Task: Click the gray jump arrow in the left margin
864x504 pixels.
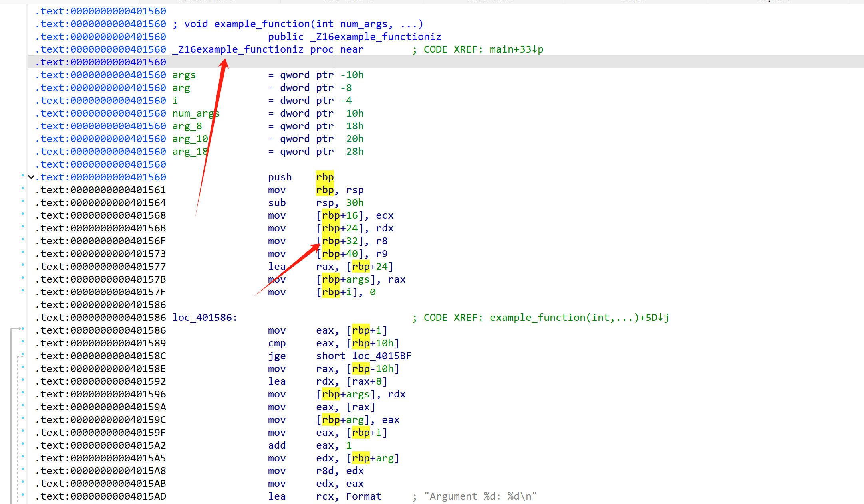Action: [x=17, y=328]
